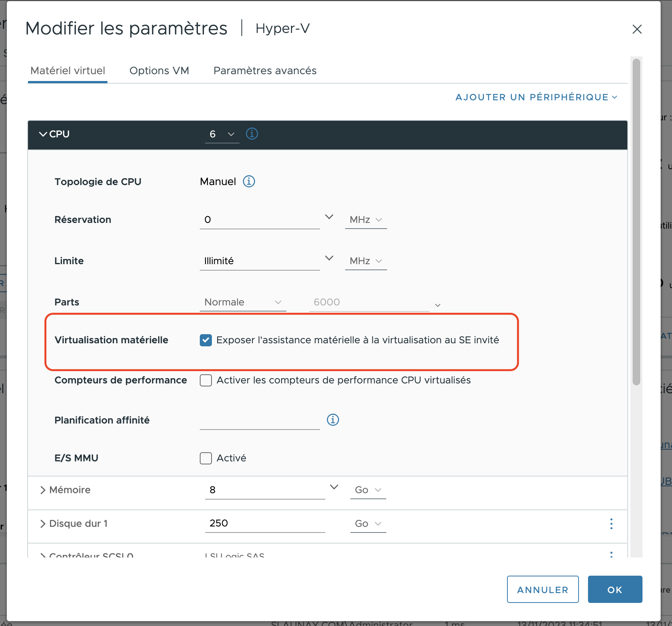
Task: Open the Parts Normale dropdown
Action: click(243, 302)
